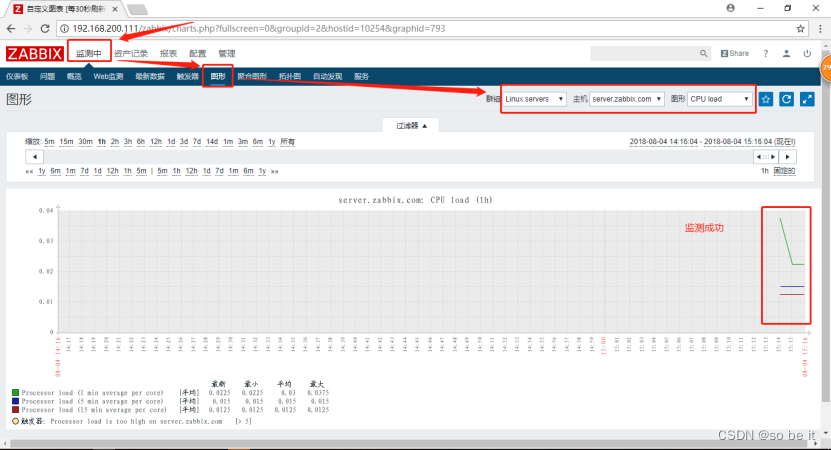Screen dimensions: 831x450
Task: Go to the 拓扑图 submenu tab
Action: click(x=290, y=76)
